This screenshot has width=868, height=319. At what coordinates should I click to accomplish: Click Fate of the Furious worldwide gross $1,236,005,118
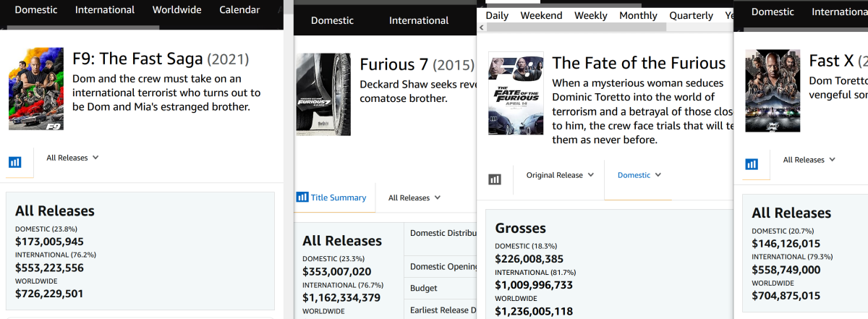tap(534, 311)
